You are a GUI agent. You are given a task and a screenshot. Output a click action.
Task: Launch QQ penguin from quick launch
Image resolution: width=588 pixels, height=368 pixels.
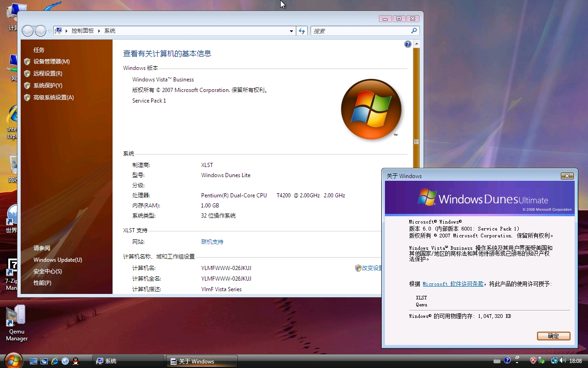(76, 361)
